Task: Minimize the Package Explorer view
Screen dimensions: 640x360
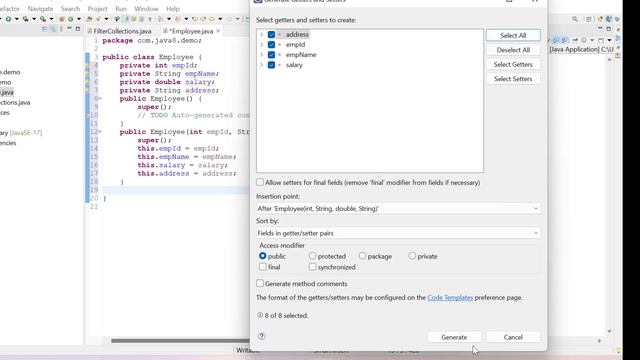Action: coord(69,29)
